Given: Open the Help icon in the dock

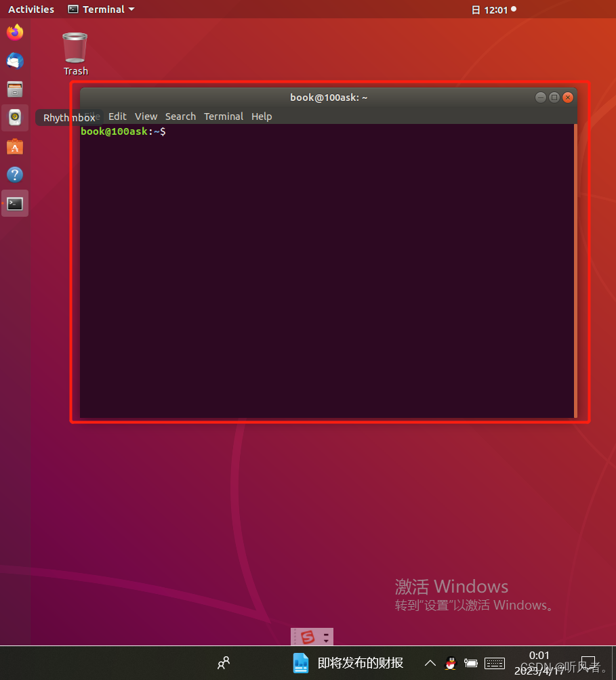Looking at the screenshot, I should (x=14, y=175).
